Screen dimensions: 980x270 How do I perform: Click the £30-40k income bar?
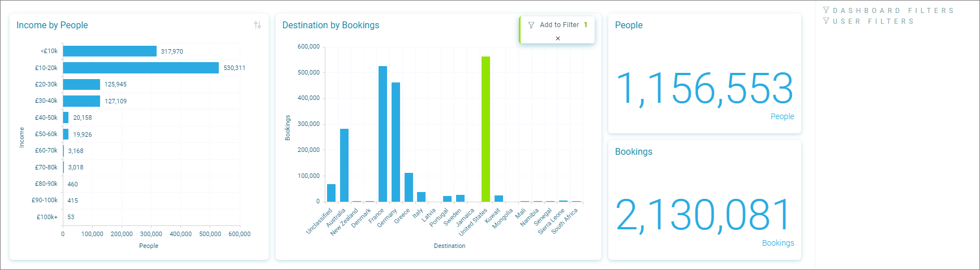(81, 101)
